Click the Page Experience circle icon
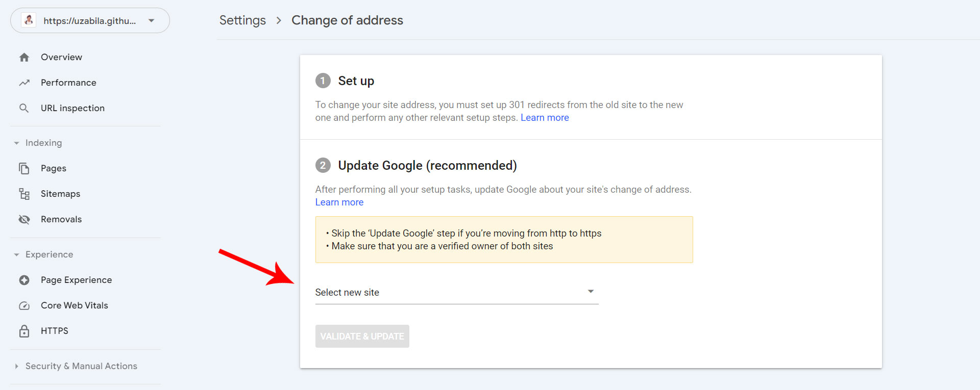Screen dimensions: 980x390 click(x=24, y=280)
